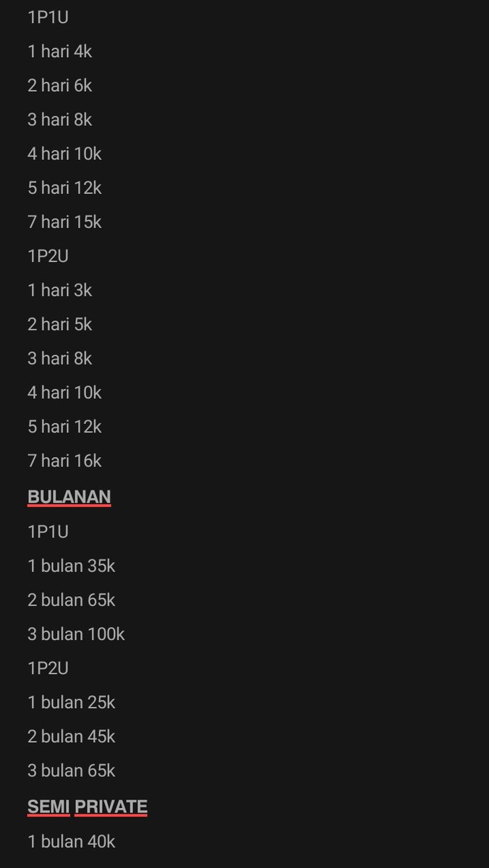Select the '2 bulan 45k' price line
The width and height of the screenshot is (489, 868).
tap(72, 736)
